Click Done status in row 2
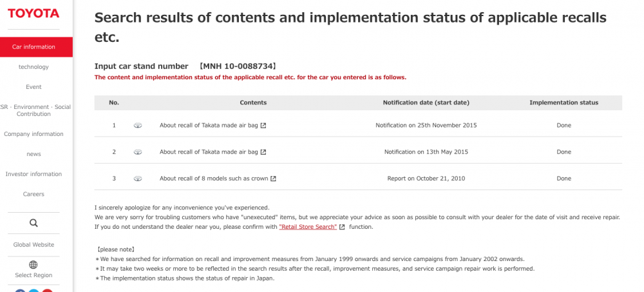The width and height of the screenshot is (644, 292). [x=563, y=152]
